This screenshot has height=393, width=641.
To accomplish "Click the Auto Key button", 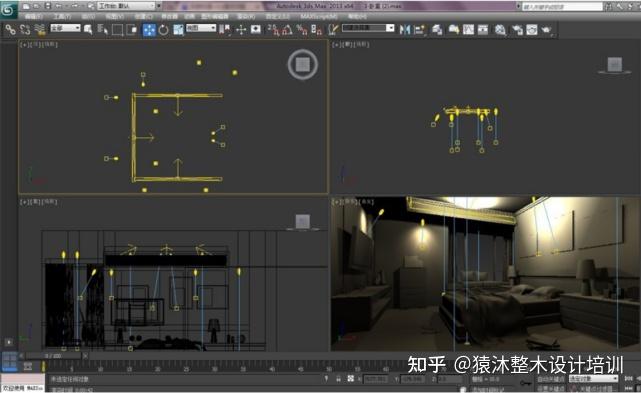I will [551, 380].
